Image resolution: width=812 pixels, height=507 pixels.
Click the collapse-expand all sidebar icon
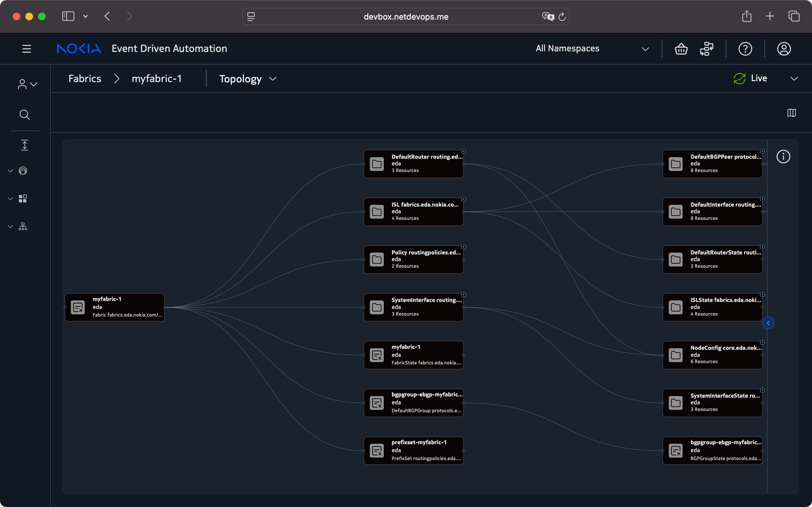24,145
